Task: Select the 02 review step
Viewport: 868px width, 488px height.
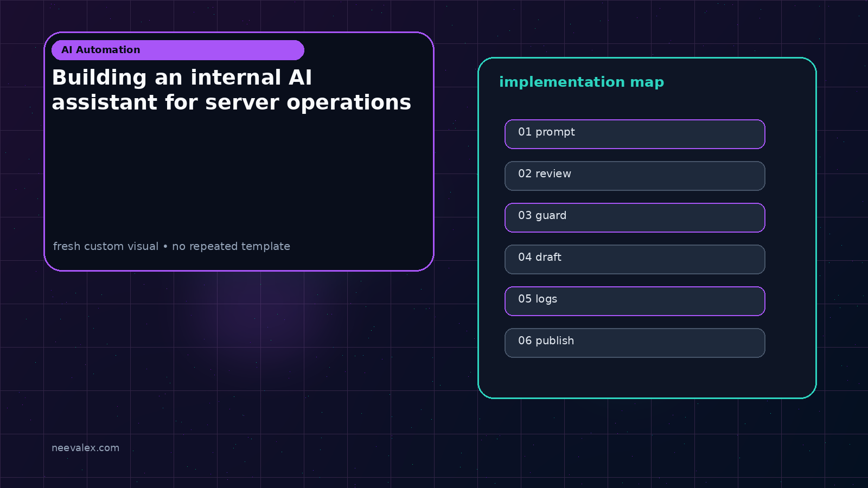Action: pos(635,176)
